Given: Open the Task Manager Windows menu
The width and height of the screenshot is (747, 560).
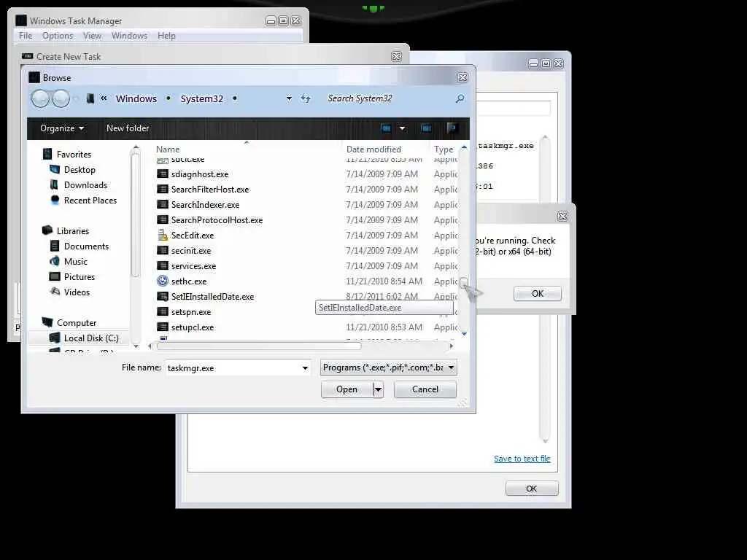Looking at the screenshot, I should point(130,36).
